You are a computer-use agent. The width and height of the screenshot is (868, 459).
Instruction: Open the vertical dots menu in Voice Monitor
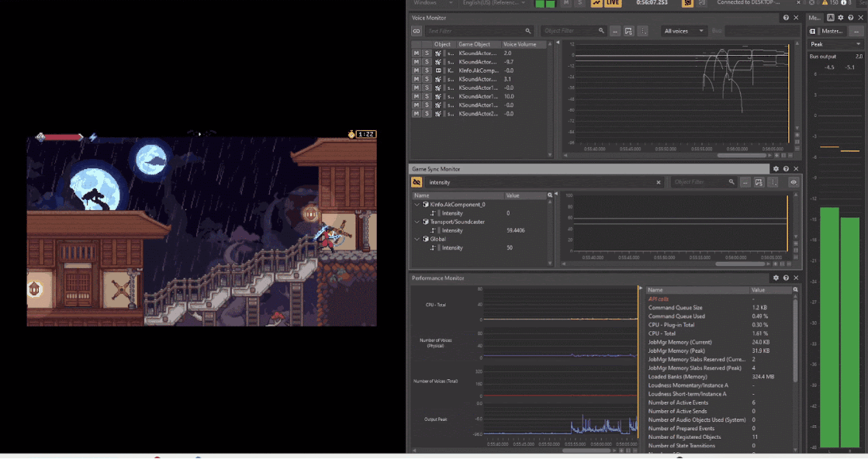point(643,31)
